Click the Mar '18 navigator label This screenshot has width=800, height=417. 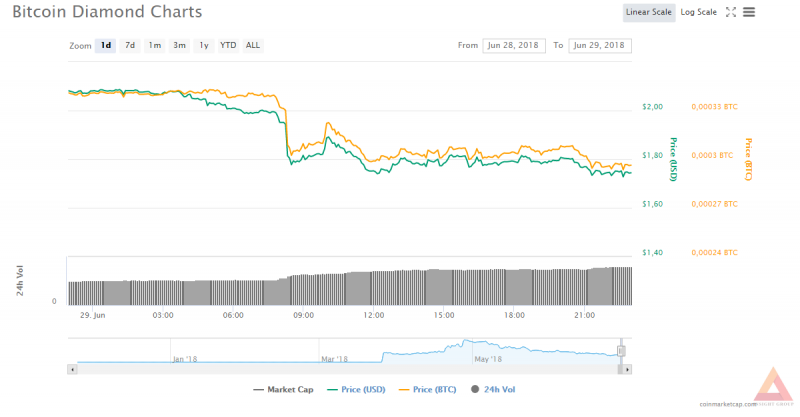(x=335, y=359)
